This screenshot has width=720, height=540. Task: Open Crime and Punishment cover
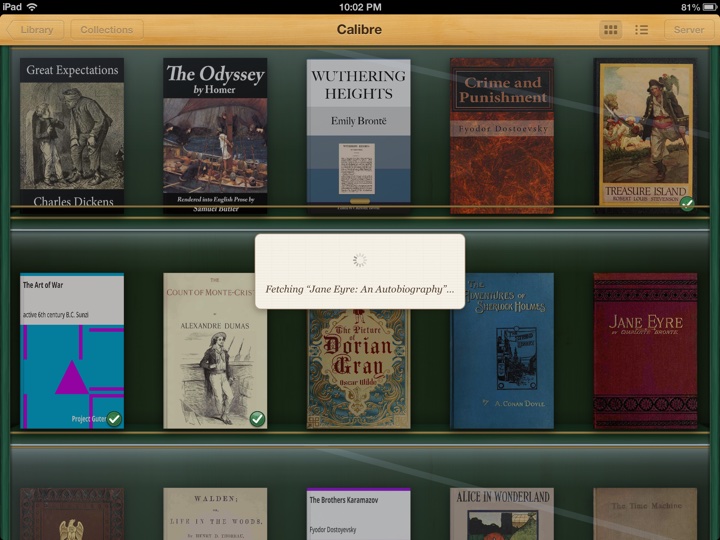502,135
